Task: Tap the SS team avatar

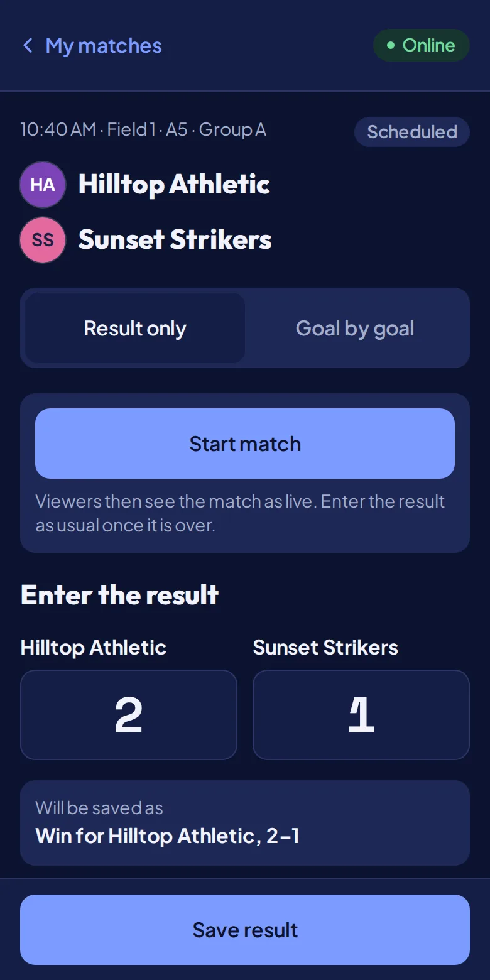Action: pyautogui.click(x=43, y=240)
